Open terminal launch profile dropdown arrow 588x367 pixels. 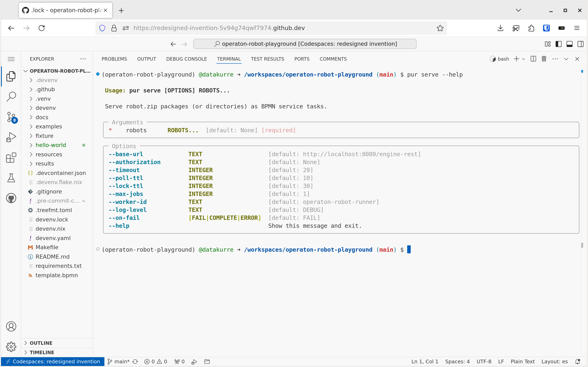[x=523, y=59]
